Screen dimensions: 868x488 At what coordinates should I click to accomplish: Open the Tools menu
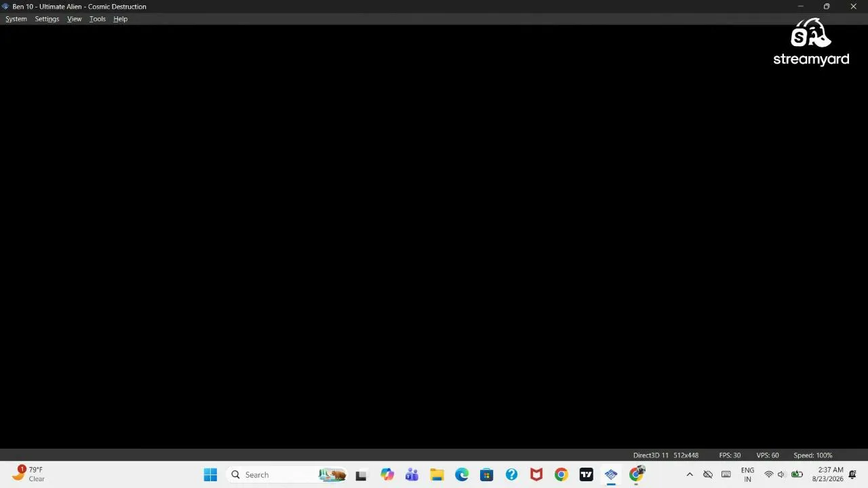click(x=97, y=19)
